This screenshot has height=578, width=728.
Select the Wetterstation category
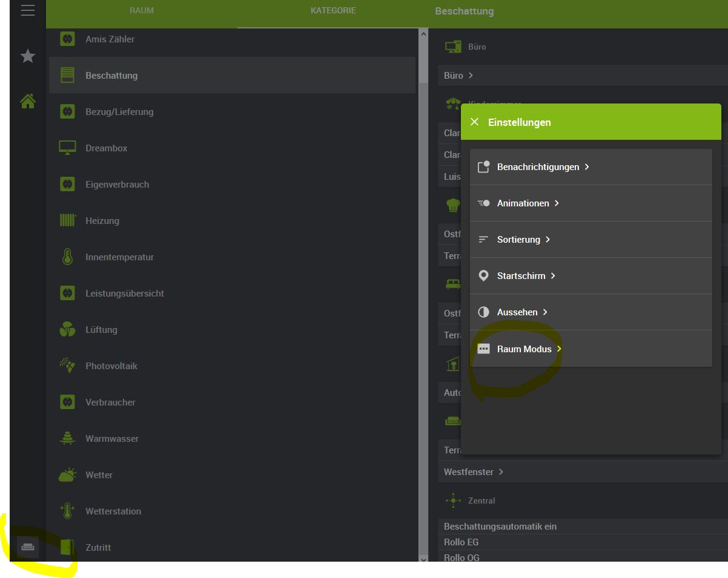click(232, 511)
